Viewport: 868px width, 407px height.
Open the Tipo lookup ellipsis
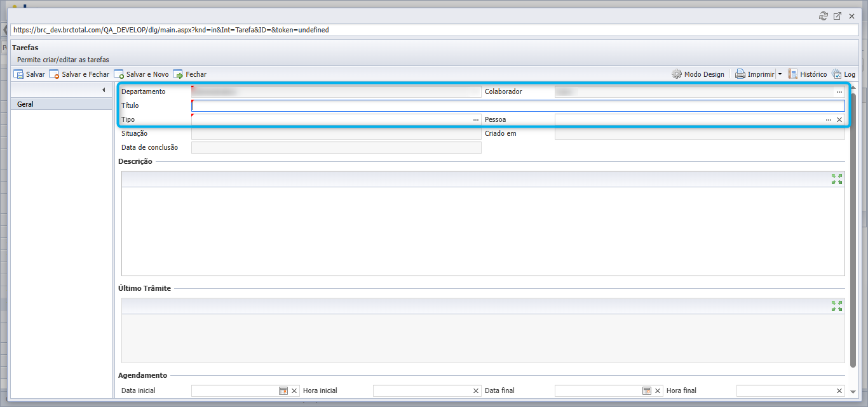click(x=475, y=120)
